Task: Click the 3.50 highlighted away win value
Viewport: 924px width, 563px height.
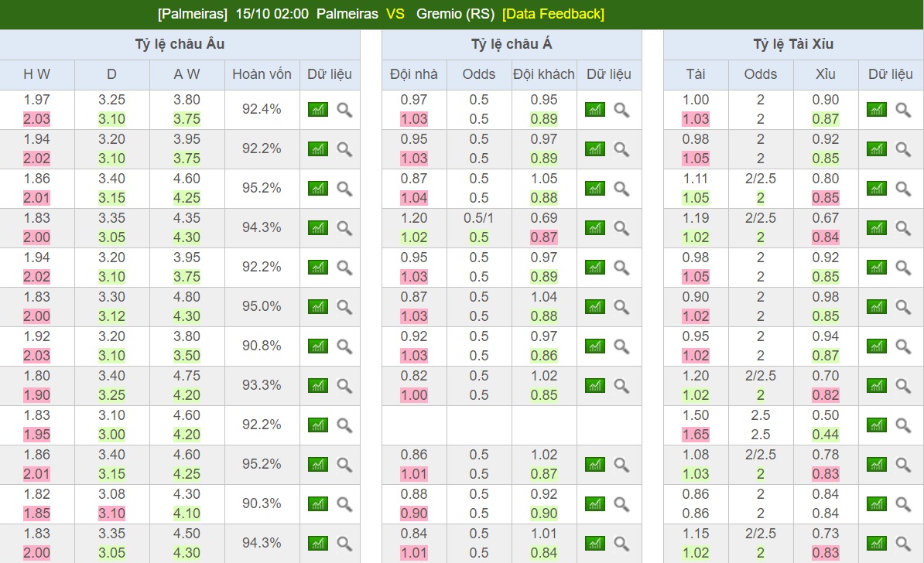Action: (x=187, y=356)
